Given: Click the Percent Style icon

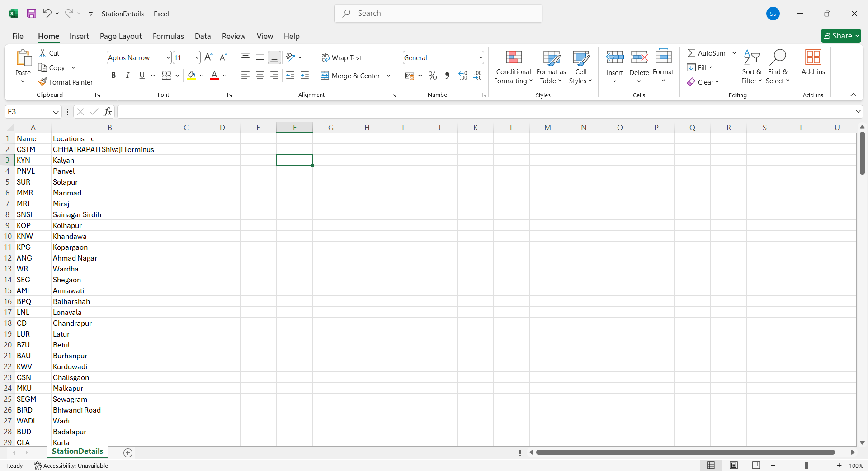Looking at the screenshot, I should 433,76.
